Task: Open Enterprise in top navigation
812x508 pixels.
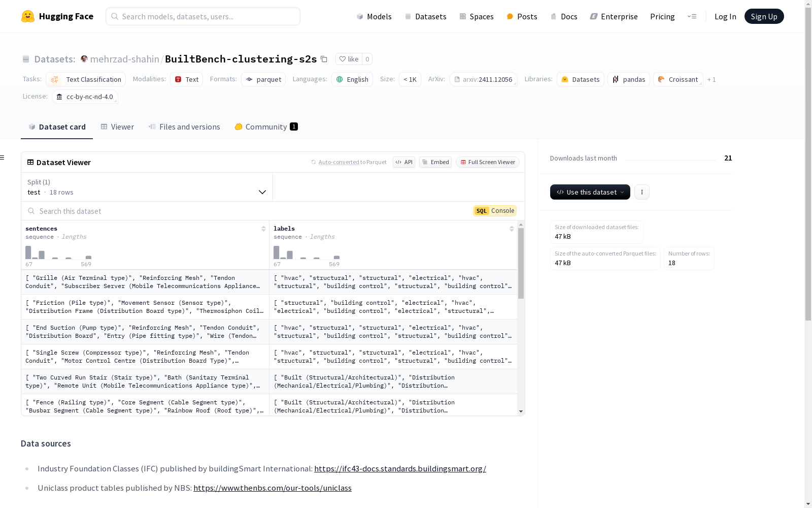Action: 614,16
